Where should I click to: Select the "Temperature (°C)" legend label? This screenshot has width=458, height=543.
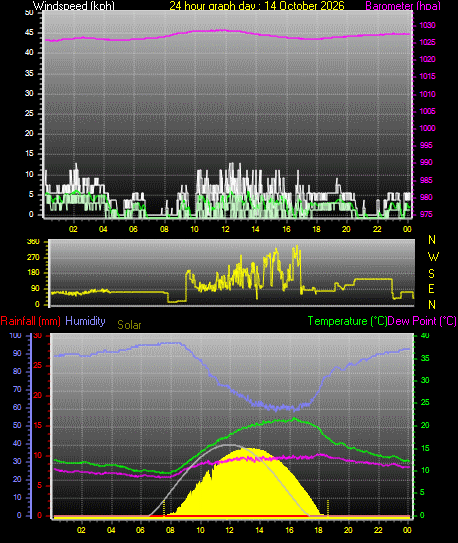pos(347,321)
